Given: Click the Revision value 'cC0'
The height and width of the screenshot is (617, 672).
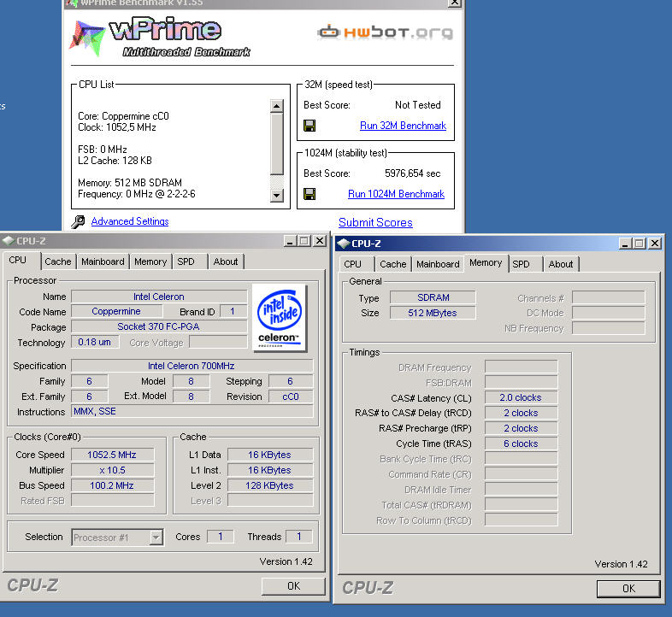Looking at the screenshot, I should point(291,397).
